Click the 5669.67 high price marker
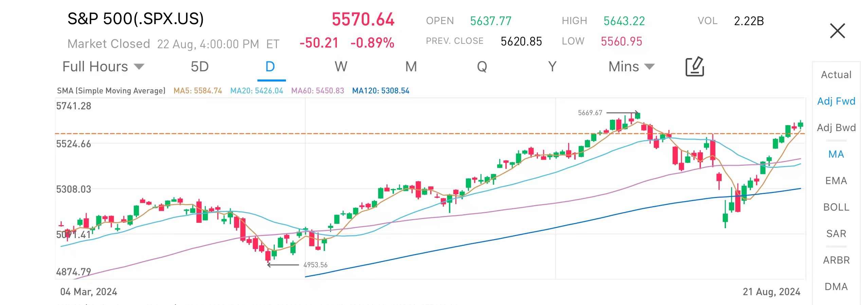The image size is (868, 305). (590, 113)
